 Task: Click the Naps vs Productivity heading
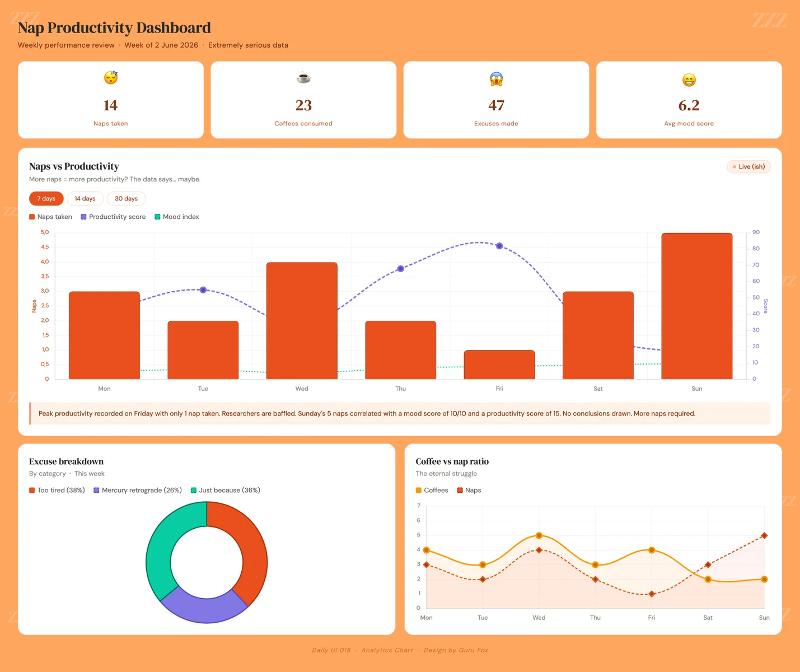(74, 166)
